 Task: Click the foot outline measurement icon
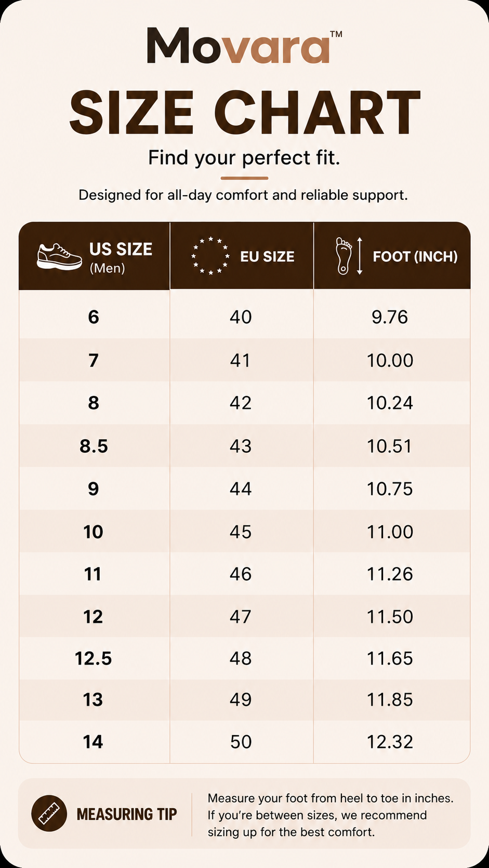(x=344, y=256)
